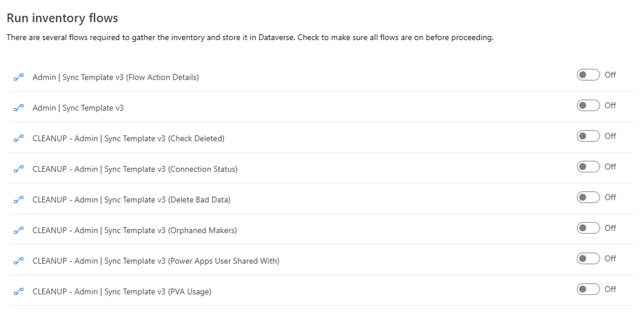This screenshot has width=644, height=323.
Task: Switch on the Check Deleted cleanup flow toggle
Action: tap(588, 136)
